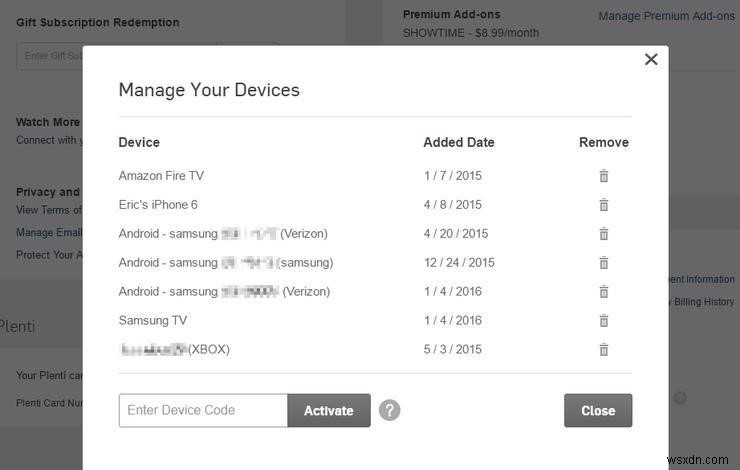Viewport: 740px width, 470px height.
Task: Click the Added Date column header
Action: click(459, 142)
